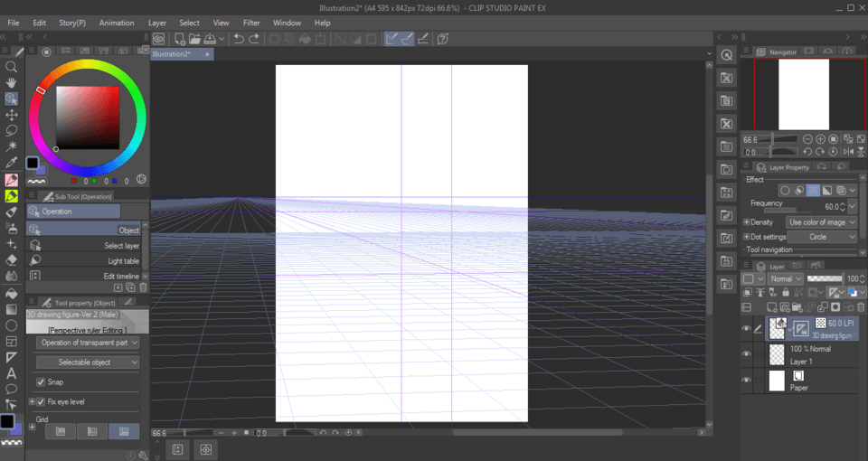Toggle the Snap checkbox
This screenshot has height=461, width=868.
(41, 381)
